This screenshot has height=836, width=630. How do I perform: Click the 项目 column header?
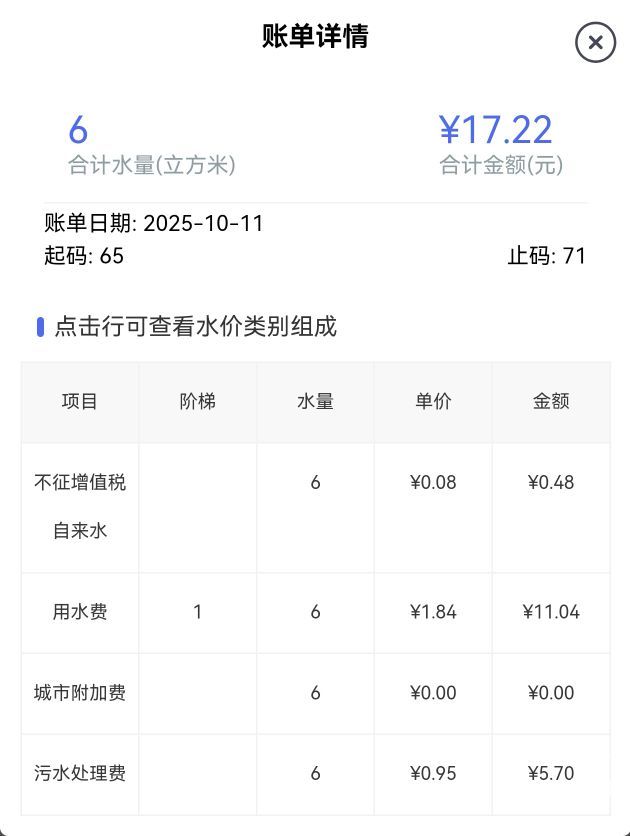[x=80, y=402]
